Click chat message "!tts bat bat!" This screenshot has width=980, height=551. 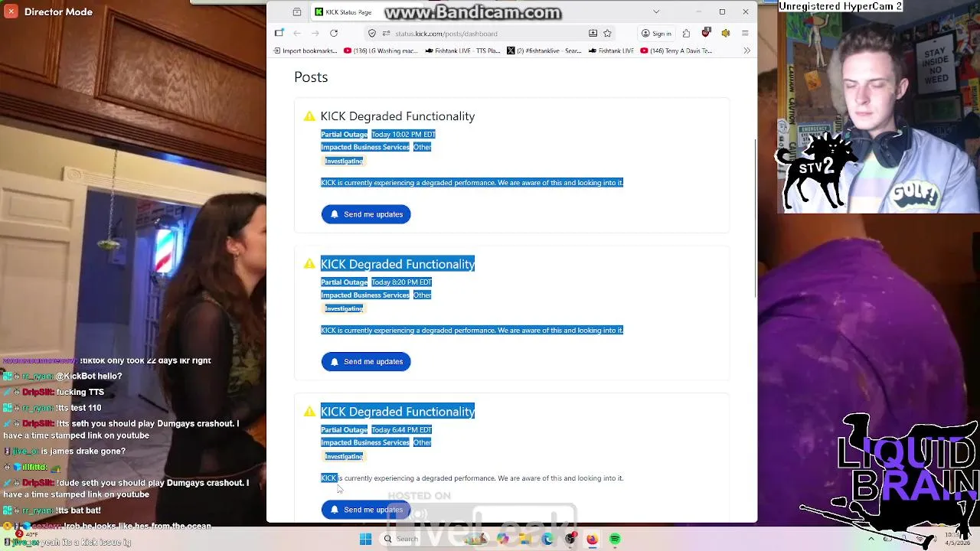point(78,510)
